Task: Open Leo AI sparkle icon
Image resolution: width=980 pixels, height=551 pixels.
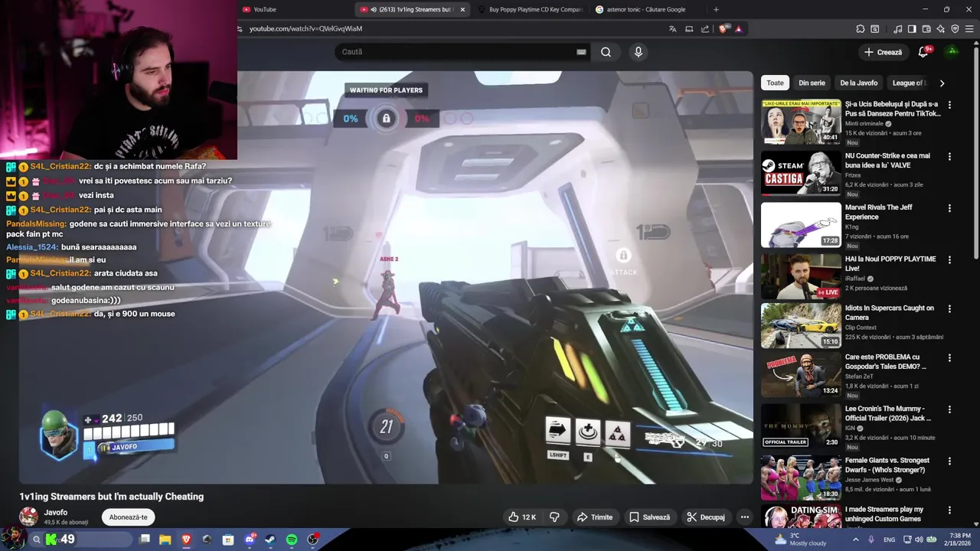Action: [940, 29]
